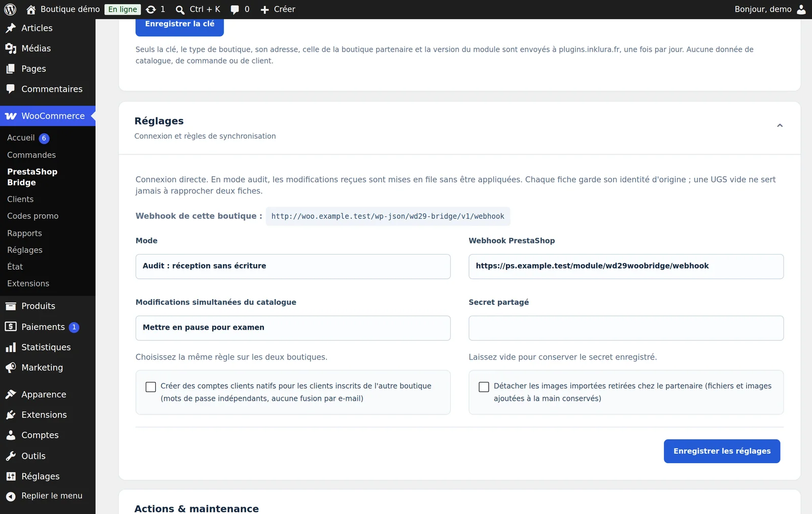Focus the Secret partagé input field

pos(626,328)
